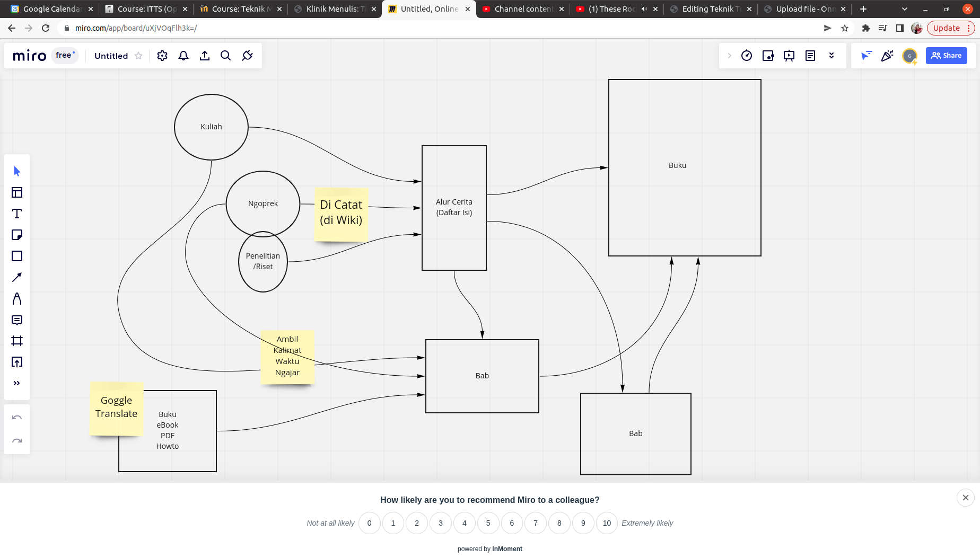980x558 pixels.
Task: Click the blue Share button
Action: 946,56
